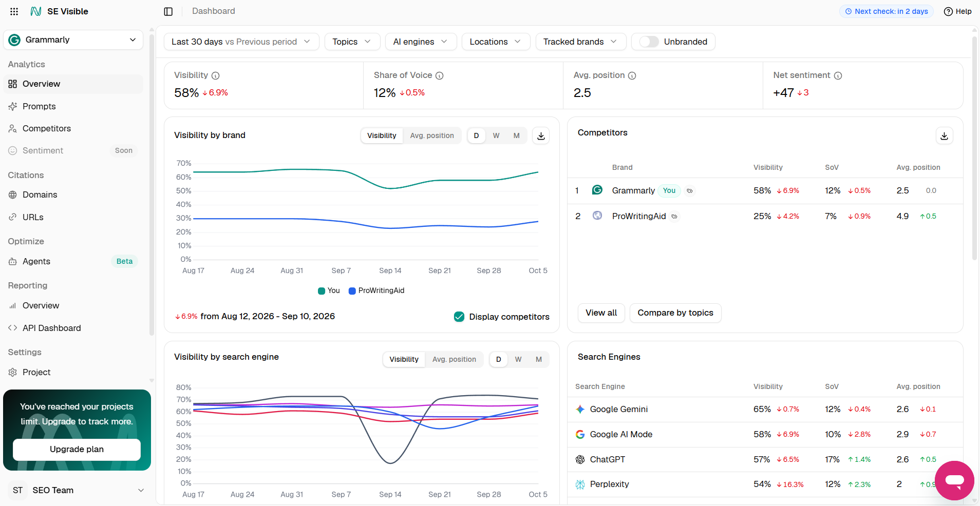
Task: Collapse the sidebar panel toggle icon
Action: tap(168, 11)
